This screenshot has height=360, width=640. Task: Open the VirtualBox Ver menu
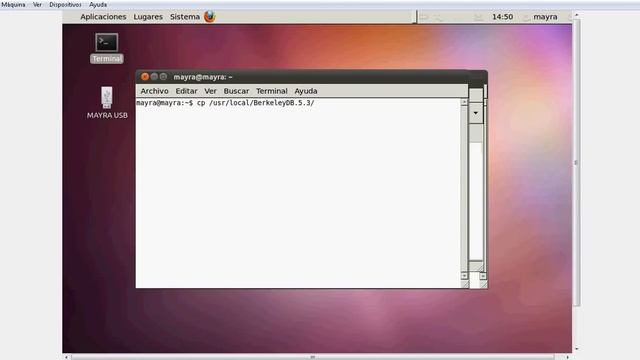click(x=37, y=4)
